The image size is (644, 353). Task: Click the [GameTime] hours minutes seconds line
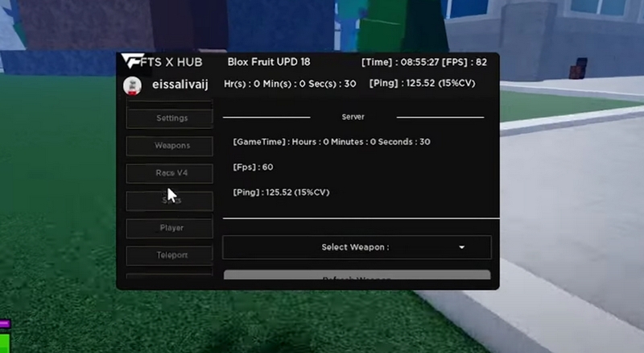click(x=331, y=142)
